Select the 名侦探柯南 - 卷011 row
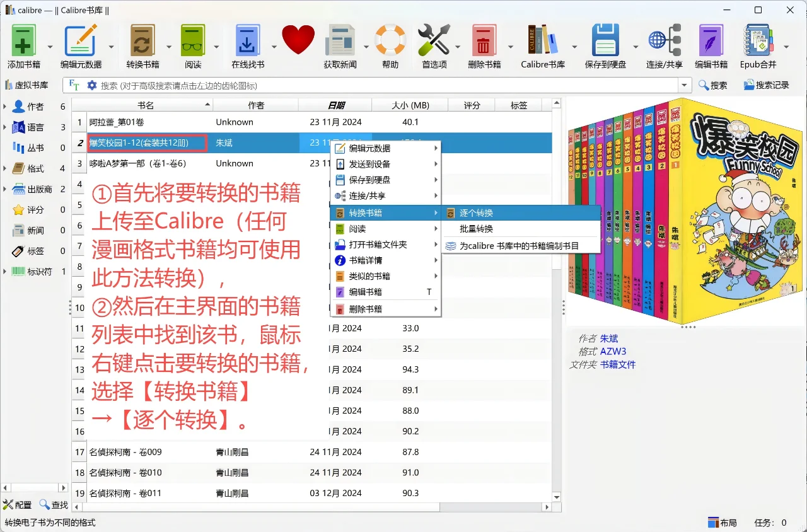Viewport: 807px width, 532px height. click(x=312, y=493)
